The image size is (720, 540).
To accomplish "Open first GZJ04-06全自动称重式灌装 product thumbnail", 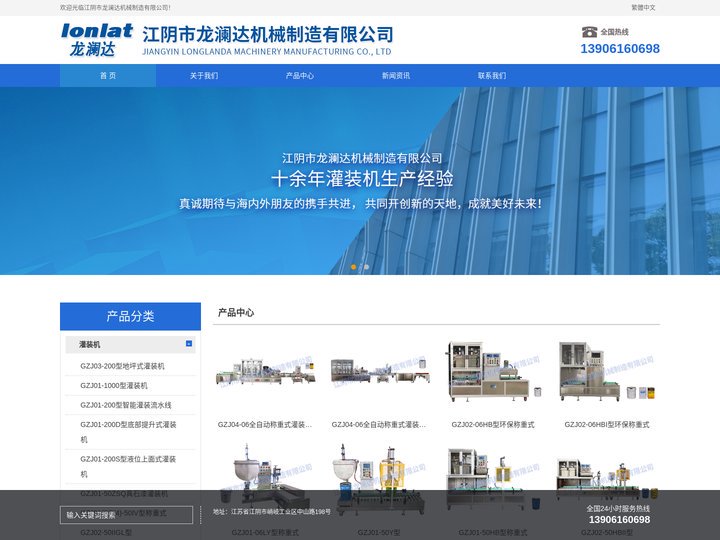I will click(265, 372).
